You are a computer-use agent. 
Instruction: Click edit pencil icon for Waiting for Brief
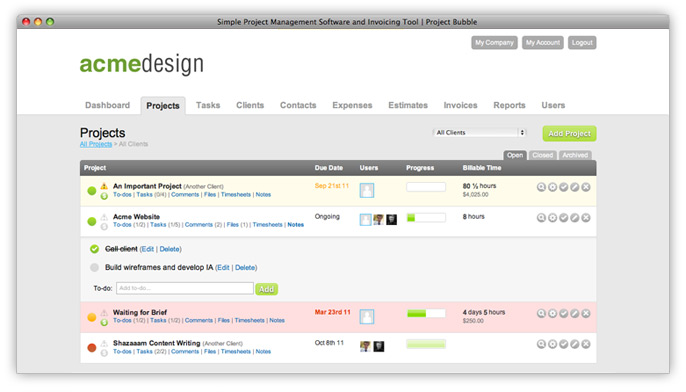click(x=574, y=314)
